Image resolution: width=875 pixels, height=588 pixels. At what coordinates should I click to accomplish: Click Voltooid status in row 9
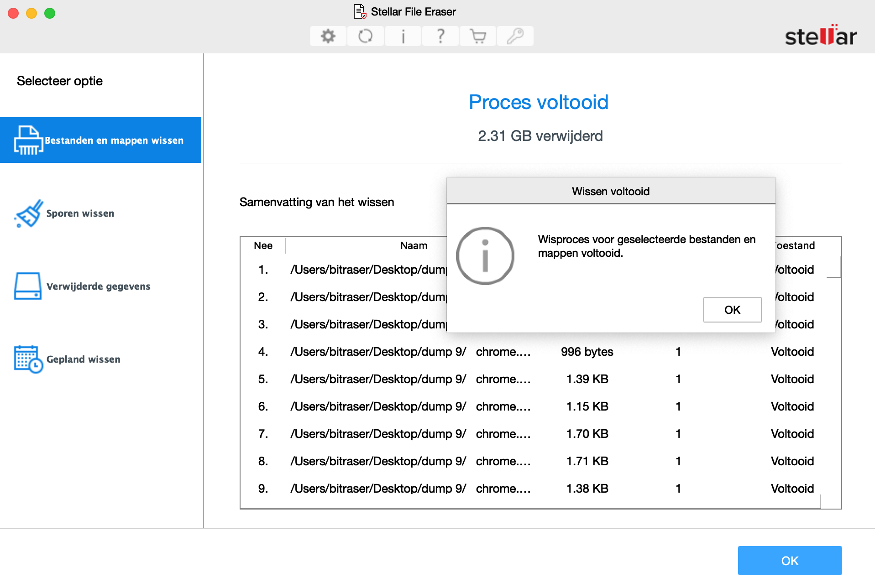point(792,489)
